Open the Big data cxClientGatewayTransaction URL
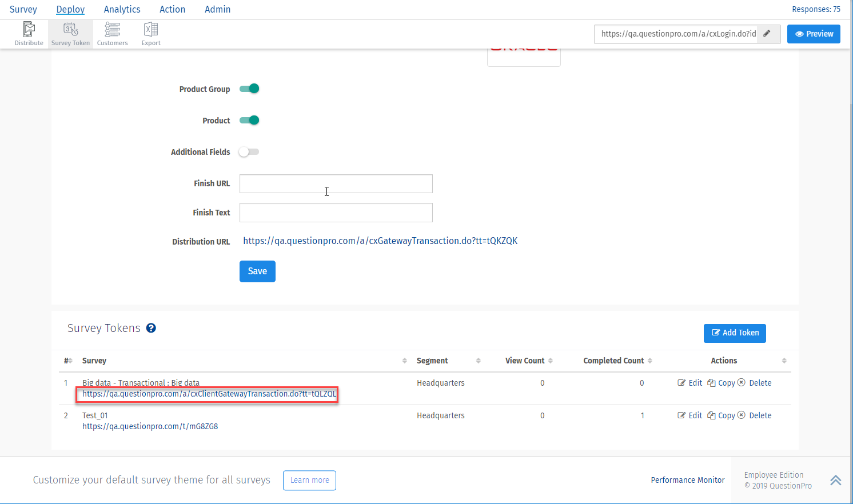Viewport: 853px width, 504px height. click(x=209, y=394)
